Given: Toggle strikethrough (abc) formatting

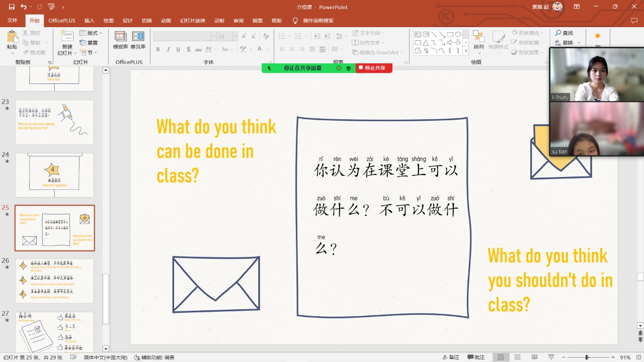Looking at the screenshot, I should click(x=199, y=49).
